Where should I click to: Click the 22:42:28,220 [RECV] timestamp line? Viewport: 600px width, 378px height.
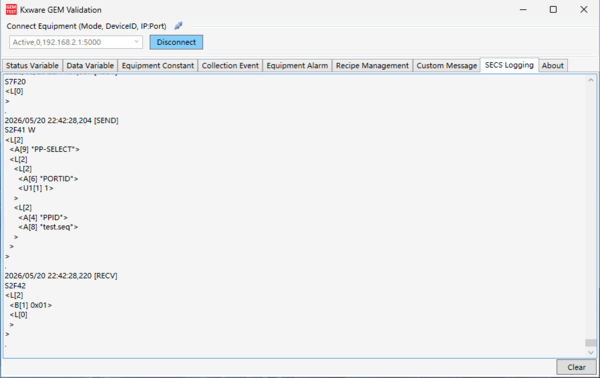tap(61, 276)
